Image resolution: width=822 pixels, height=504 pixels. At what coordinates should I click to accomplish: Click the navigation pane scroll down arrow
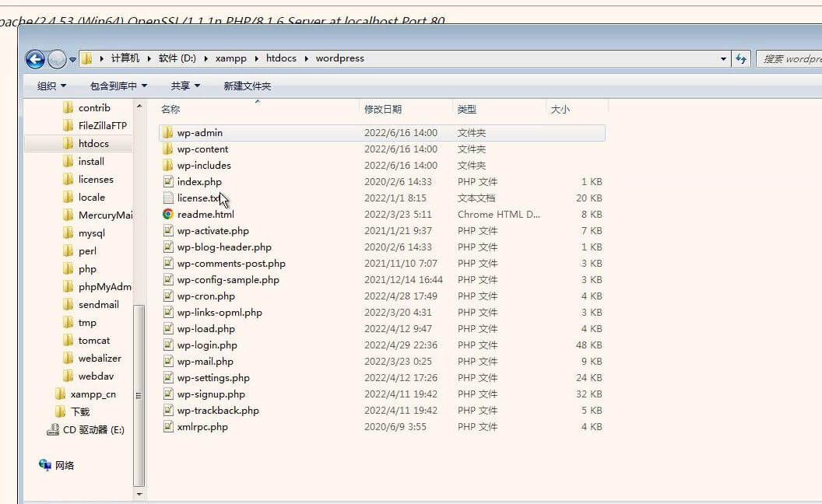click(x=139, y=494)
